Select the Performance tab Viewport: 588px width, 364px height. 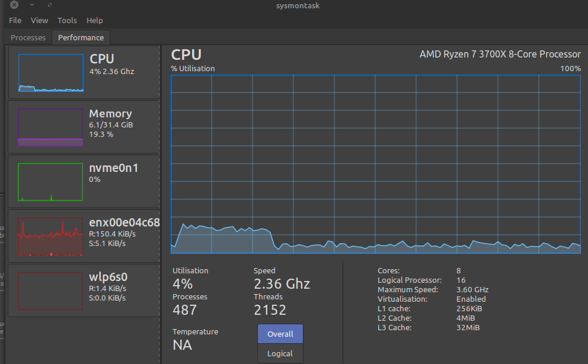coord(81,37)
